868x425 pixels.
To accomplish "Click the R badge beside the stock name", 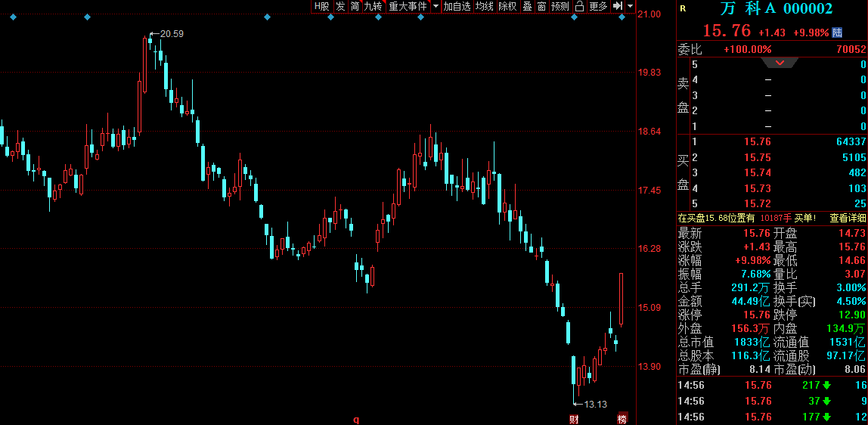I will pos(683,9).
